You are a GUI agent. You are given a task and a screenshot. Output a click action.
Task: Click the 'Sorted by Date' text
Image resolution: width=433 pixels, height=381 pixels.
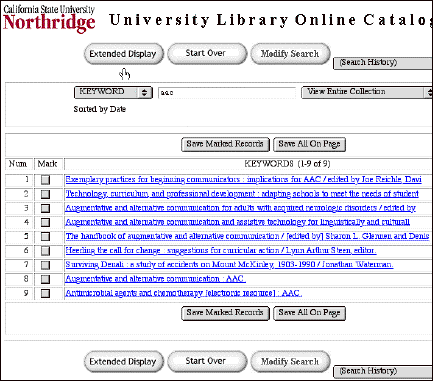[100, 109]
